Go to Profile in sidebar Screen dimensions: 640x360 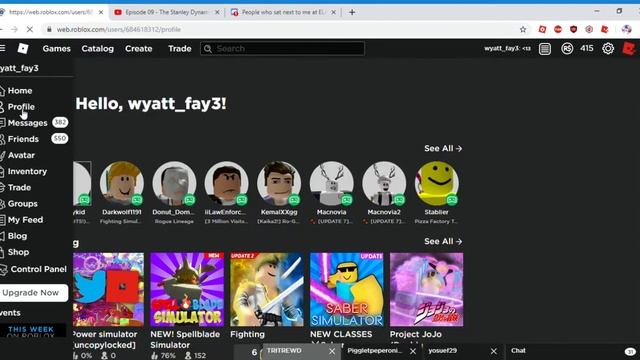point(21,107)
